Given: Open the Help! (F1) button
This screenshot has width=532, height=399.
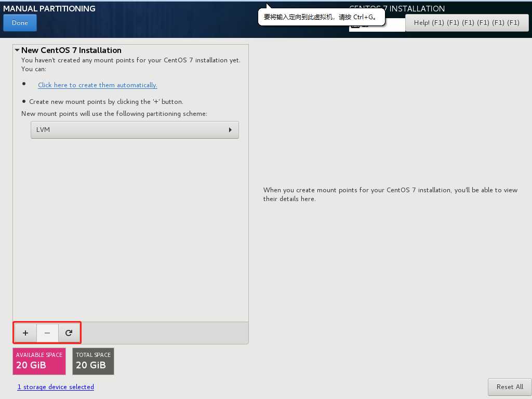Looking at the screenshot, I should [467, 23].
